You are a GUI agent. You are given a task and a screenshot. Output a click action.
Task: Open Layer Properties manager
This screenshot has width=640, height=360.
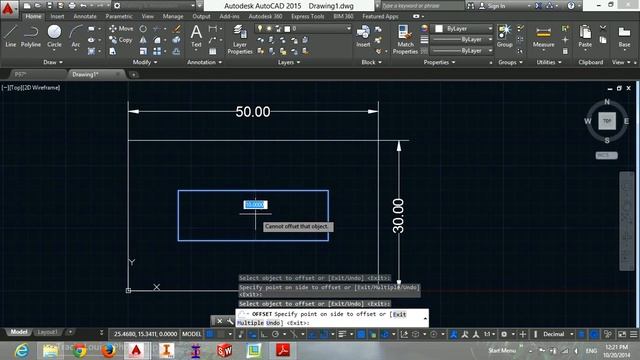tap(240, 40)
